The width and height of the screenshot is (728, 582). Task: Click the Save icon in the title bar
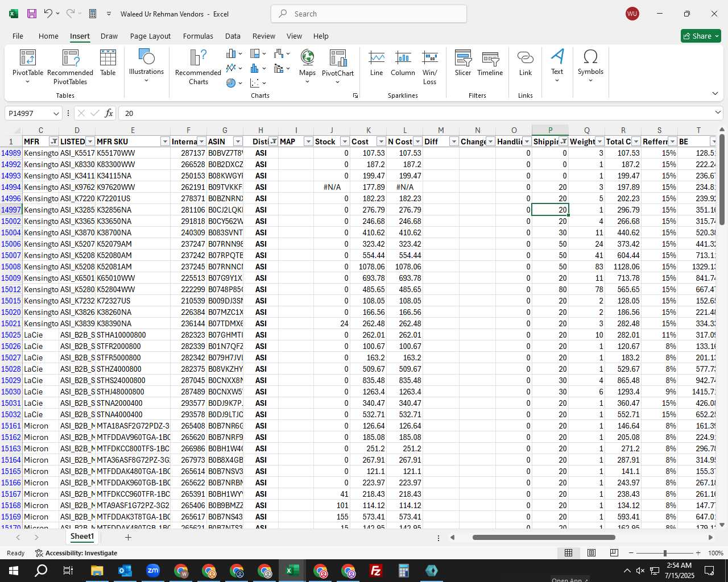pyautogui.click(x=32, y=14)
